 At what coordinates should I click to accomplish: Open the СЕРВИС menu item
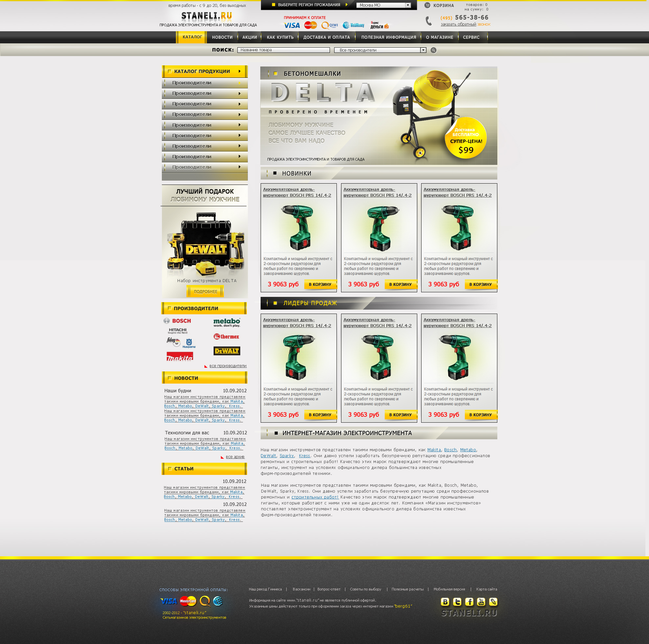471,37
